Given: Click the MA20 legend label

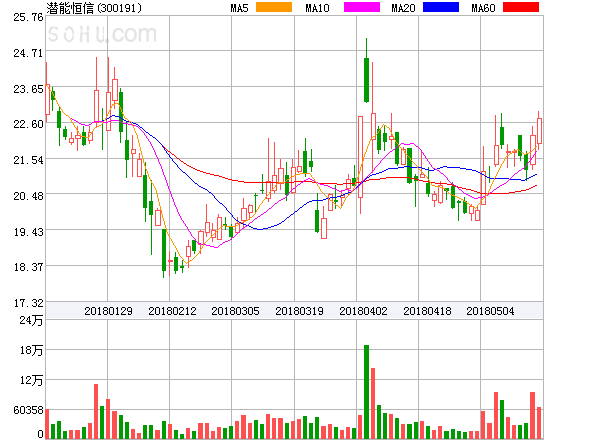Looking at the screenshot, I should tap(403, 8).
